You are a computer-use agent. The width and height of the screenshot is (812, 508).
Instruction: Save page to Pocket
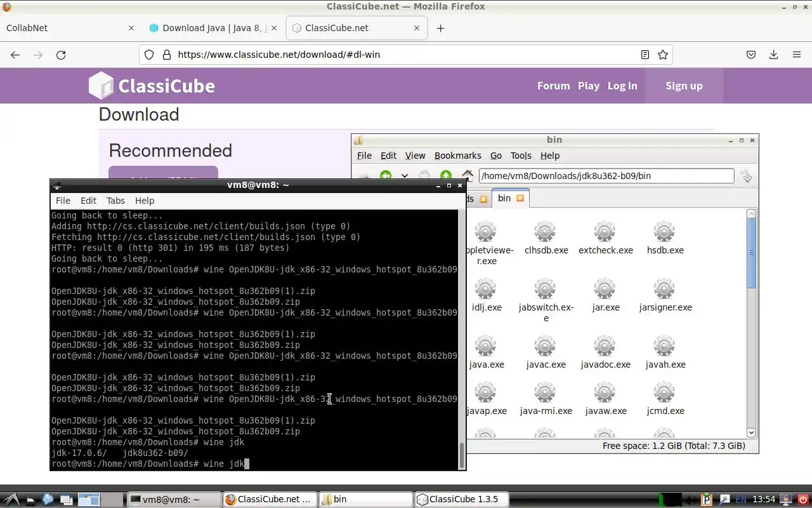[751, 55]
